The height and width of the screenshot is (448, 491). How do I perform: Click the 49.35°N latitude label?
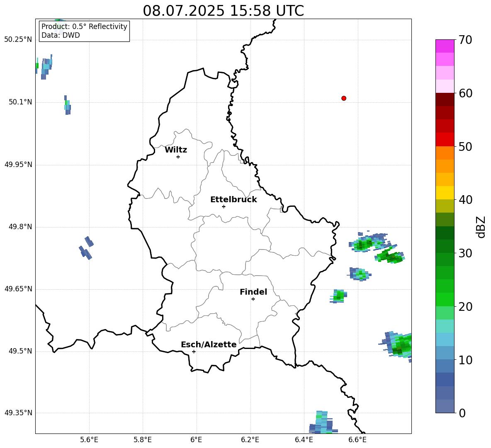pos(18,413)
